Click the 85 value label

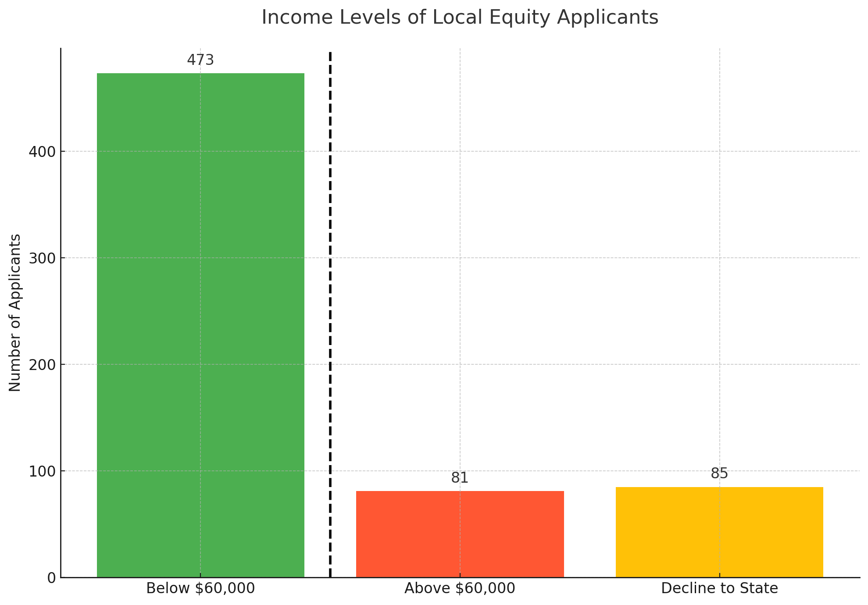point(719,473)
